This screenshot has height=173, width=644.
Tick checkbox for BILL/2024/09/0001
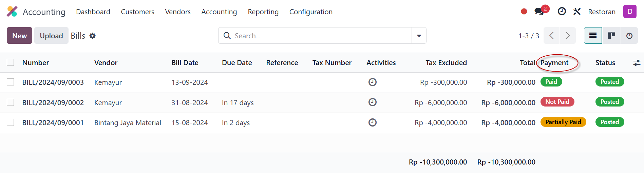coord(11,122)
